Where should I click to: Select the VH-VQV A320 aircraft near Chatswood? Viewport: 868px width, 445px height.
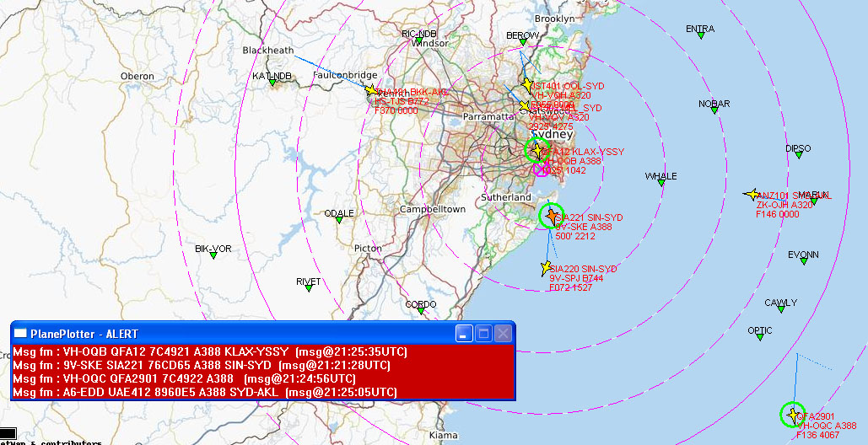(x=524, y=105)
